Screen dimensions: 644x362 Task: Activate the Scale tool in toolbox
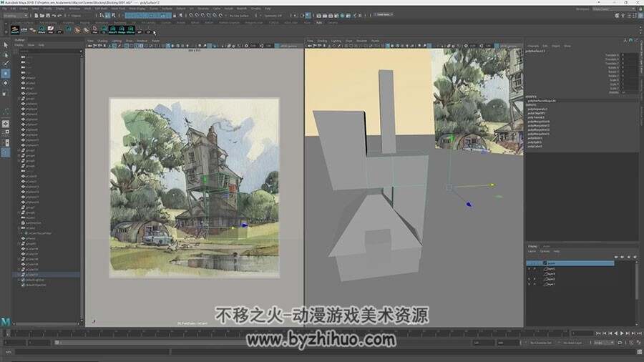click(x=5, y=93)
